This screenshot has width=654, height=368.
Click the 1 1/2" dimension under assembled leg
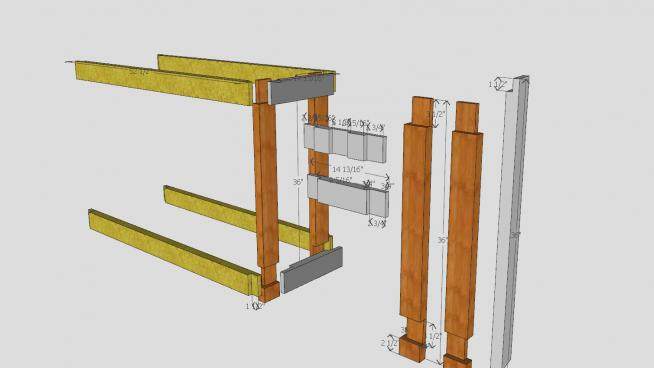(254, 306)
